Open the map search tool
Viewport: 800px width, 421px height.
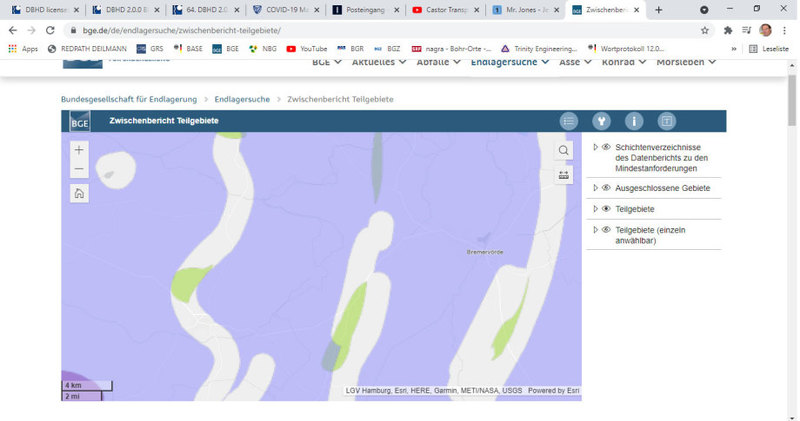point(564,150)
